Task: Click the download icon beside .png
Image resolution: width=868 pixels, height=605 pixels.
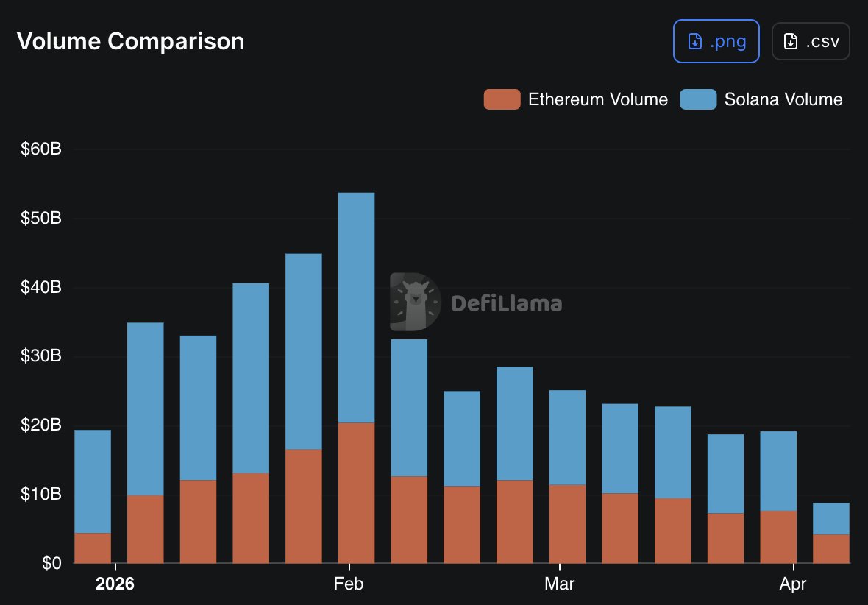Action: pos(694,41)
